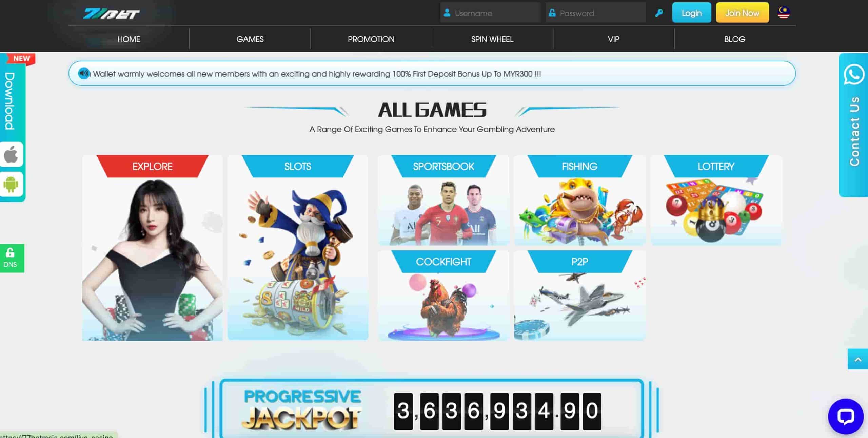Download the Android app via robot icon
Screen dimensions: 868x438
point(11,184)
